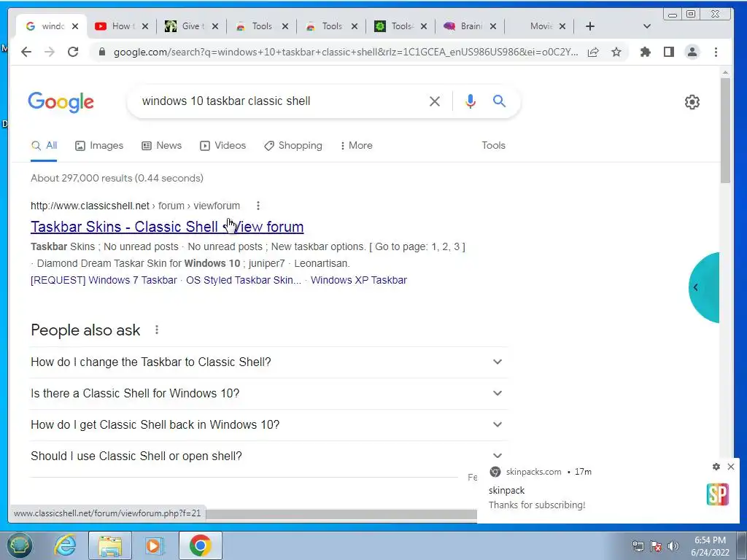Open options dots next to classicshell.net result
The width and height of the screenshot is (747, 560).
coord(258,206)
